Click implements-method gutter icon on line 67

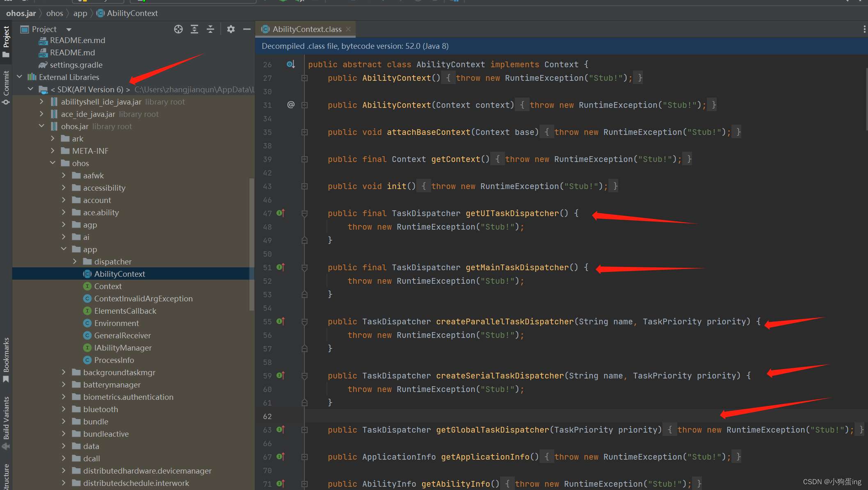(x=281, y=456)
